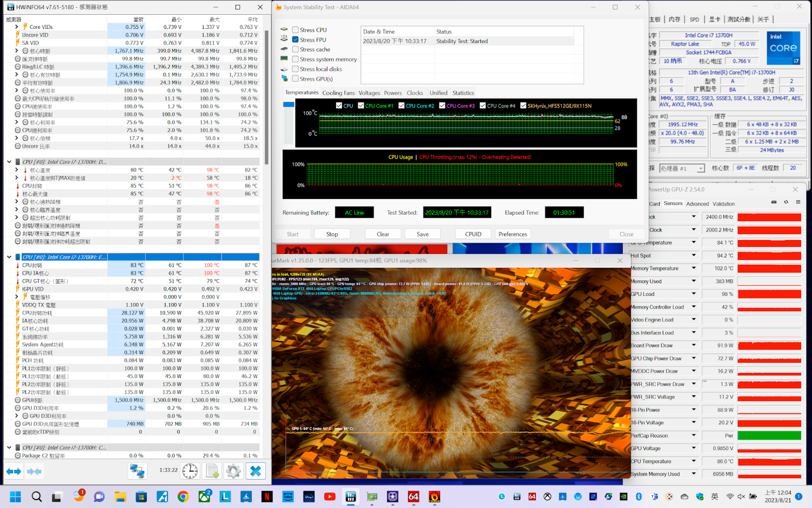
Task: Switch to Cooling Fans tab in AIDA64
Action: click(339, 93)
